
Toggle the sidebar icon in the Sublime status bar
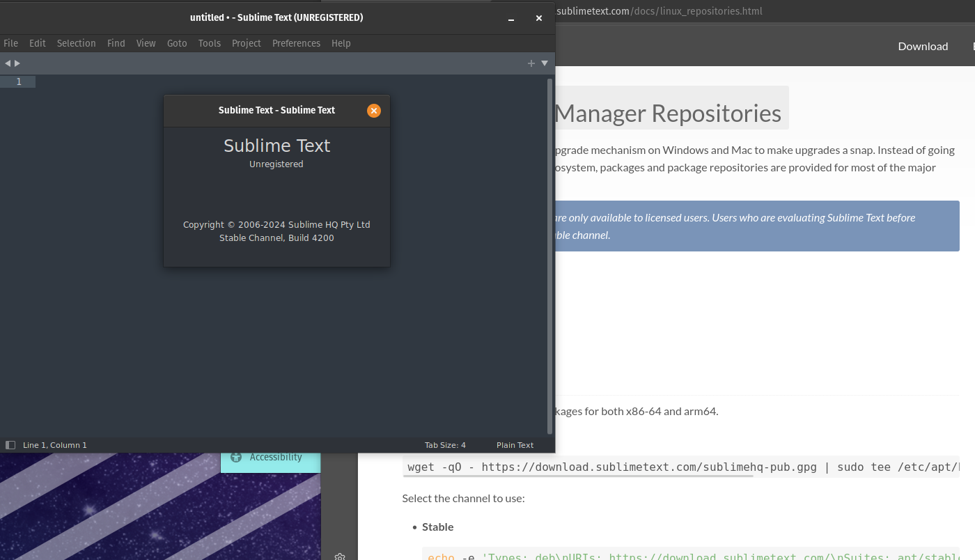pos(10,445)
